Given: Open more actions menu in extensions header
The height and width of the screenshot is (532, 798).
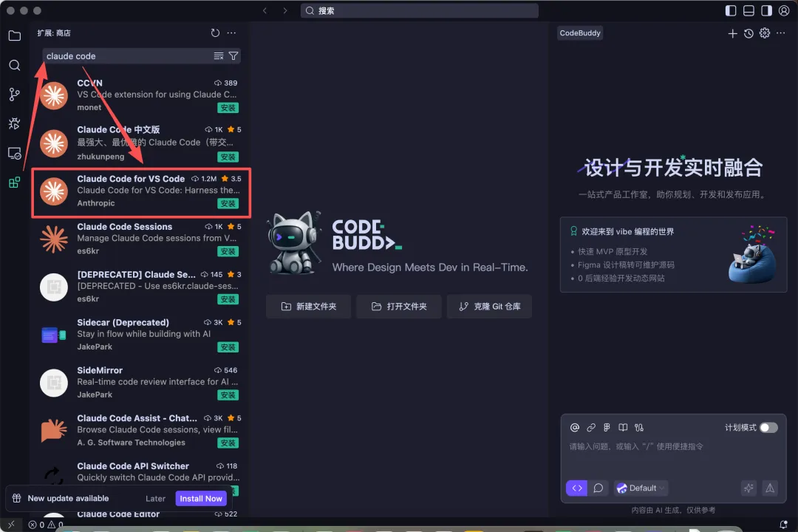Looking at the screenshot, I should (231, 33).
